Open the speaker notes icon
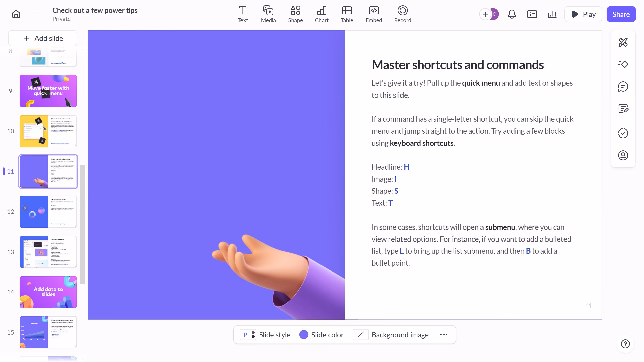Viewport: 644px width, 362px height. [623, 109]
